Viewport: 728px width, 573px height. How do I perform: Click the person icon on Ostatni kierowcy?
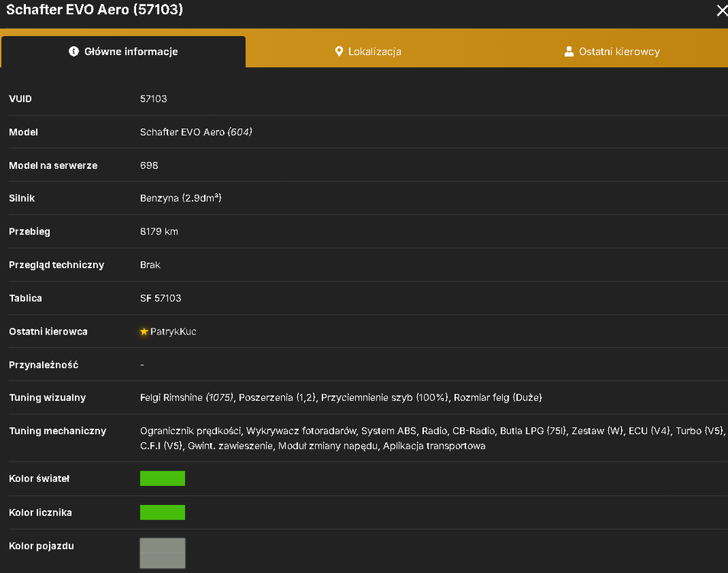tap(569, 51)
